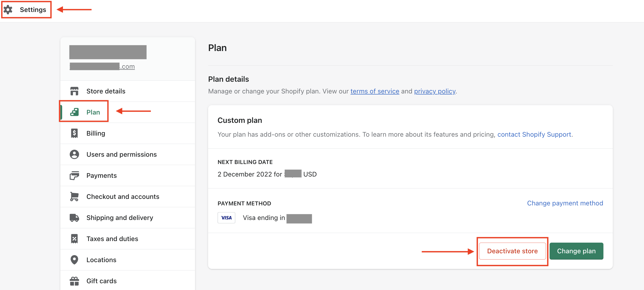Open Users and permissions settings
The image size is (644, 290).
(x=128, y=154)
